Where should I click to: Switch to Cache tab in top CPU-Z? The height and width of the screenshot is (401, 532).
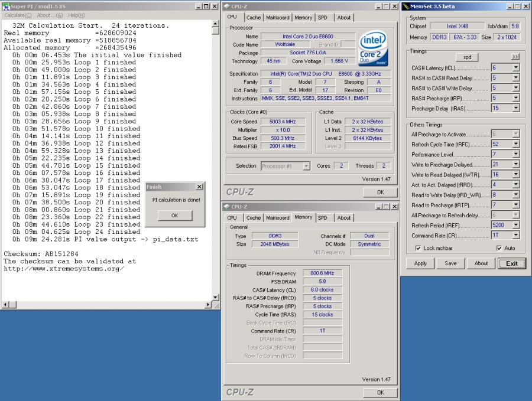coord(254,18)
